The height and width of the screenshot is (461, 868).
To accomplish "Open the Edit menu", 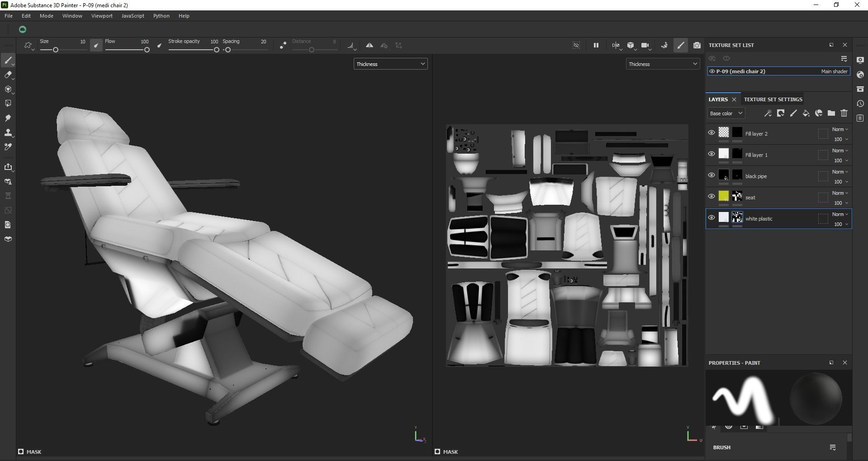I will click(26, 16).
